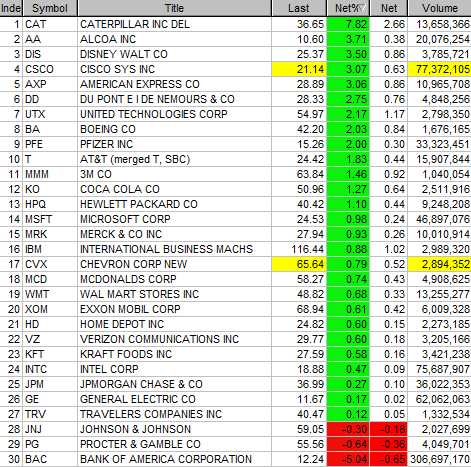Click the ALCOA INC title cell

pos(174,39)
